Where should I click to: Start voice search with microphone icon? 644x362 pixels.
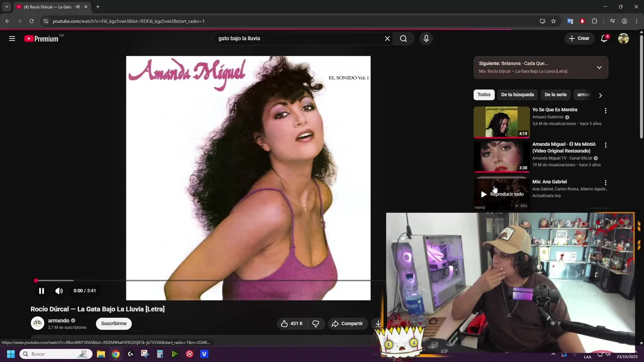click(x=426, y=39)
